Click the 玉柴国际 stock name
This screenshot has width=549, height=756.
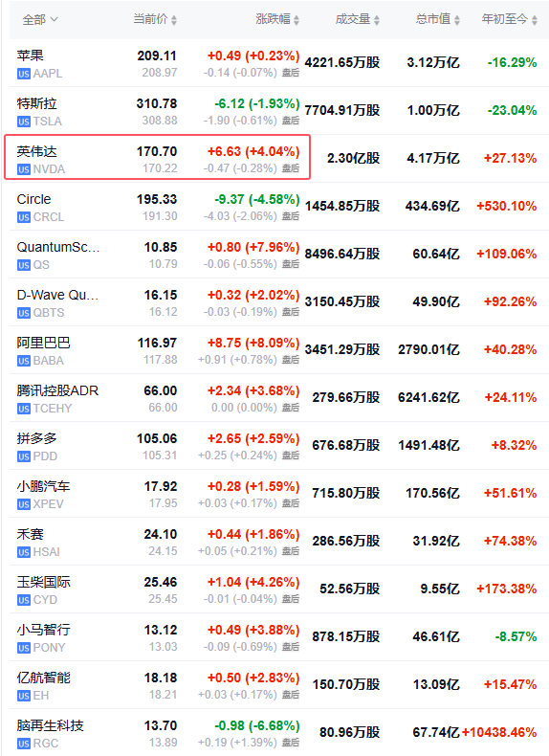click(x=43, y=582)
